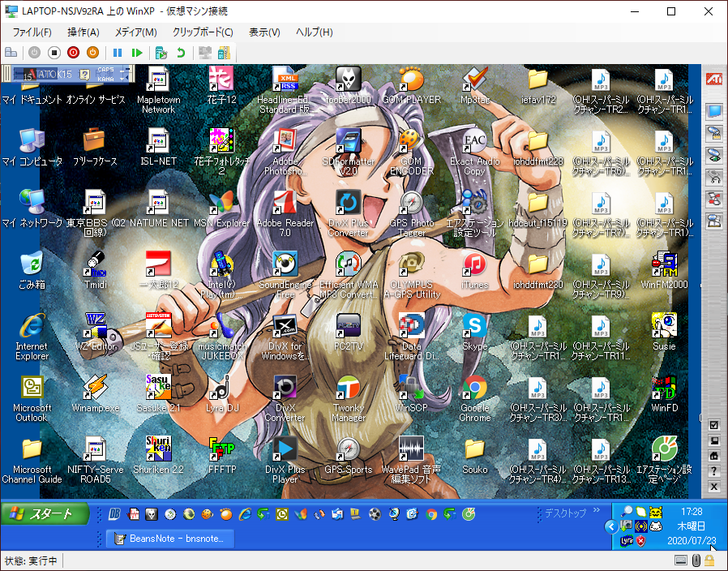Open the クリップボード(C) menu
This screenshot has height=571, width=728.
click(203, 32)
